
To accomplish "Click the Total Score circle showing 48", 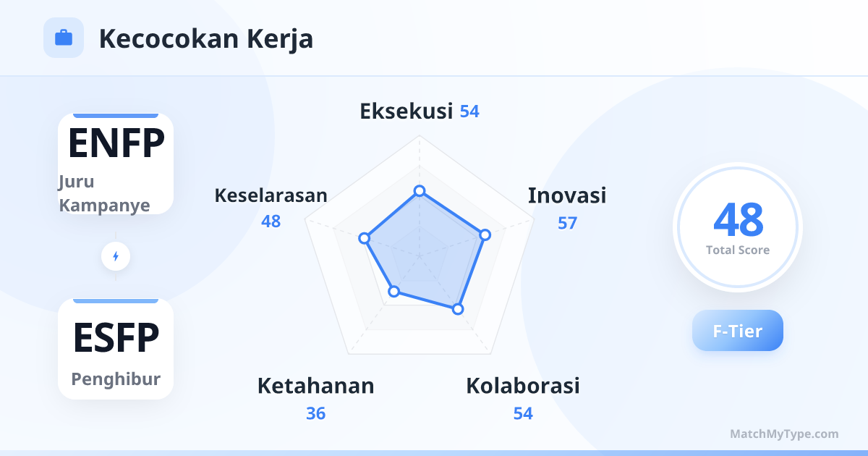I will tap(737, 227).
